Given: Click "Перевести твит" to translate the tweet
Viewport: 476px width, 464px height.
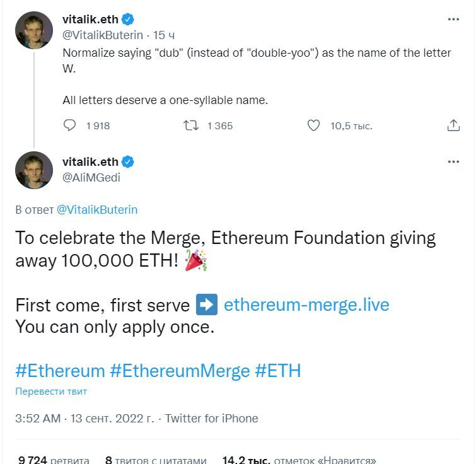Looking at the screenshot, I should click(x=51, y=391).
